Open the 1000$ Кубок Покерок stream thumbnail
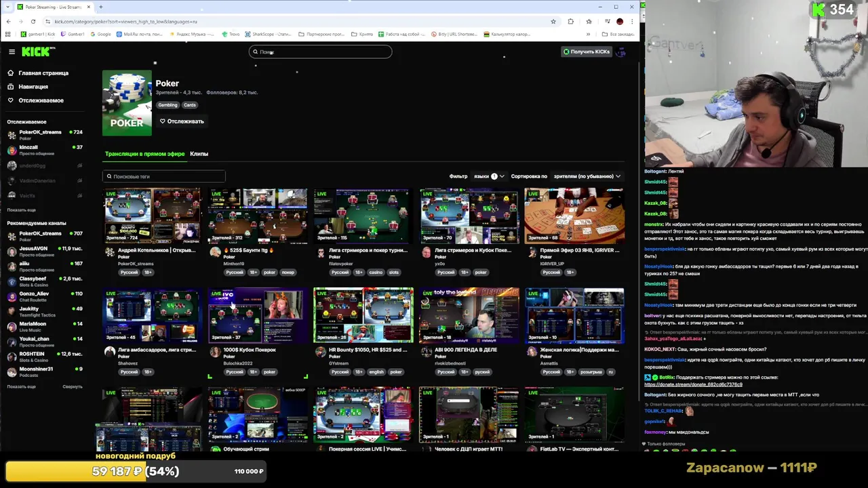The image size is (868, 488). 258,316
